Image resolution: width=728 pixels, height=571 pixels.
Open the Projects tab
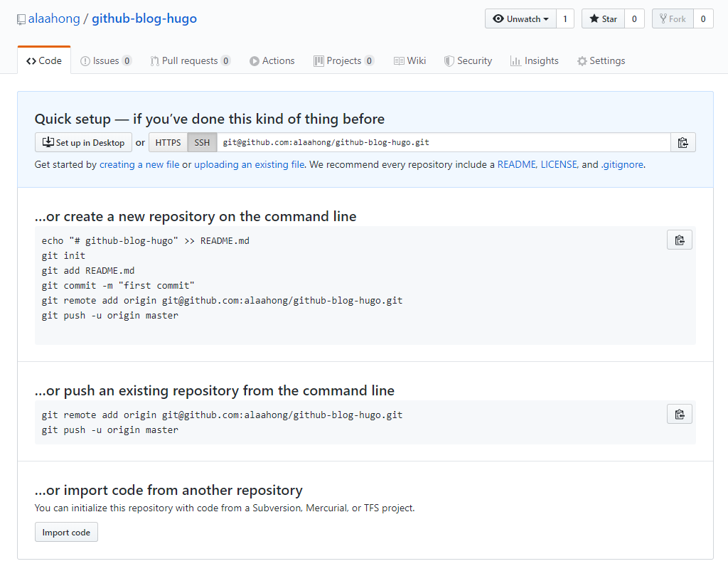coord(343,61)
